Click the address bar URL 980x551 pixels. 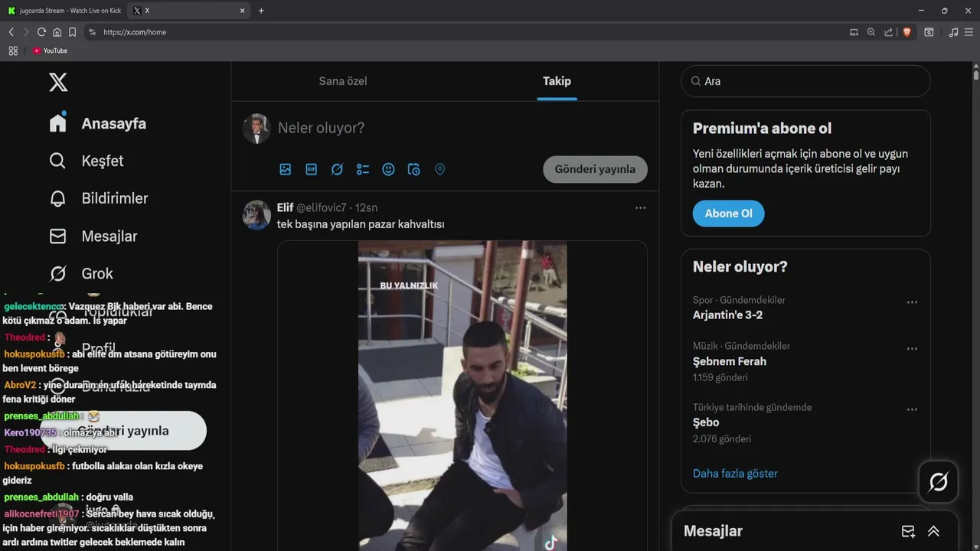click(x=135, y=32)
